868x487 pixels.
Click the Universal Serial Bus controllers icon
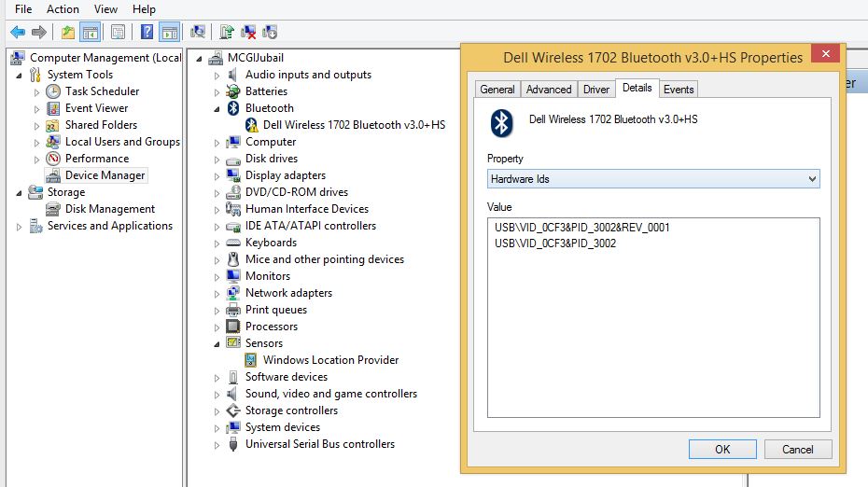(233, 444)
